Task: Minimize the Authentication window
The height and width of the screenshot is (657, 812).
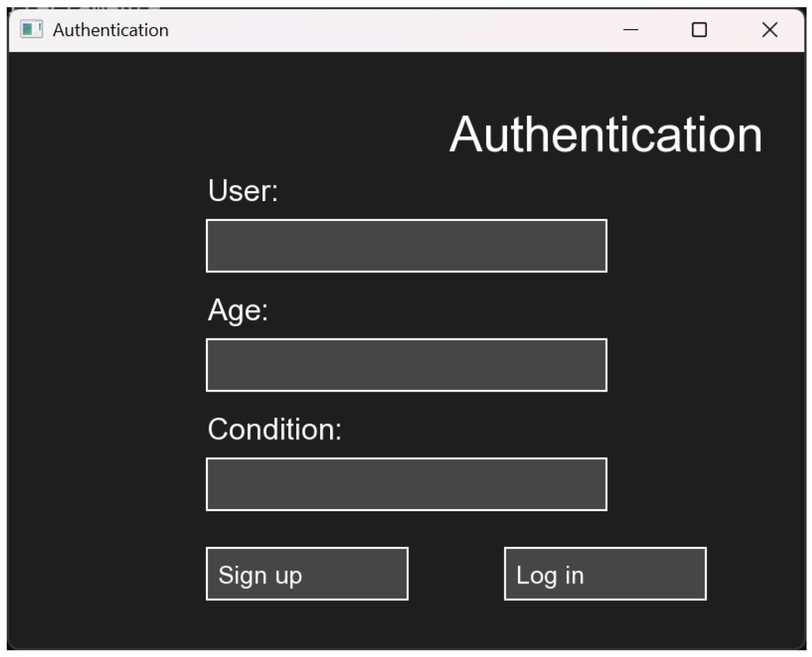Action: [630, 30]
